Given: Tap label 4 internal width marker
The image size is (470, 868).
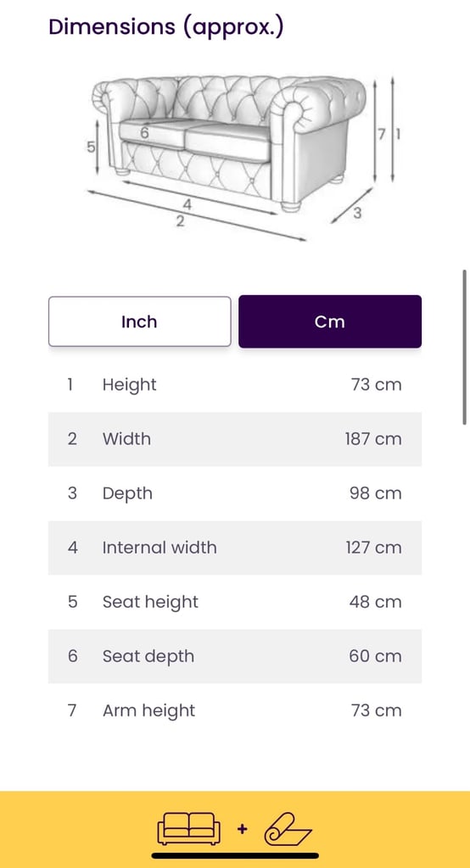Looking at the screenshot, I should point(187,205).
